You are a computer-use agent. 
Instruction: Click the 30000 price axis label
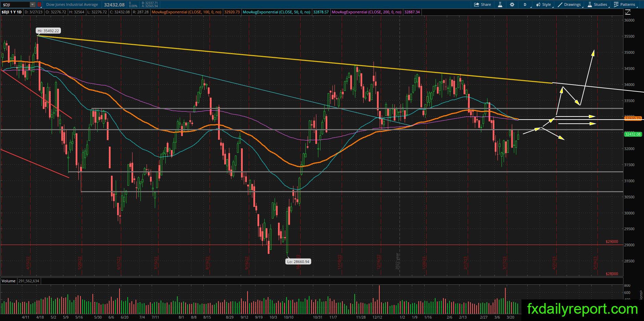[629, 213]
